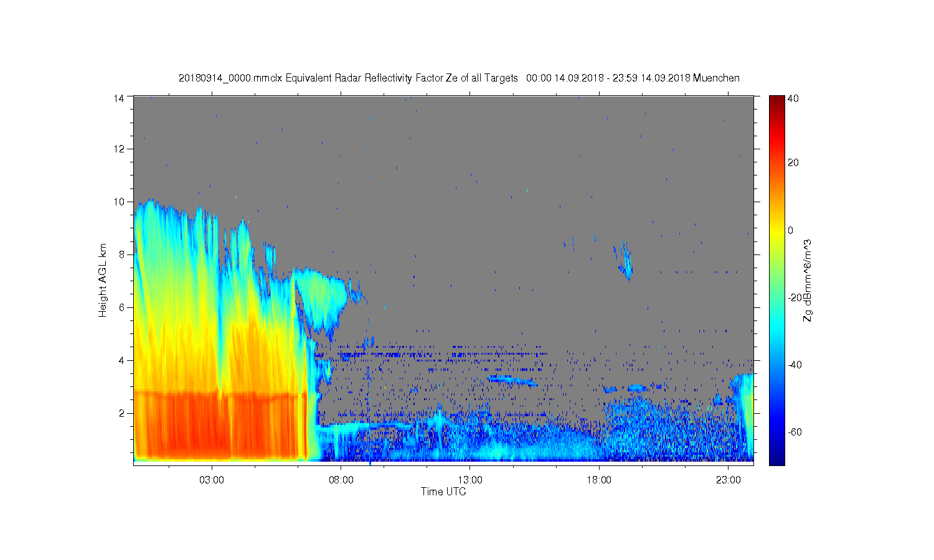The image size is (934, 560).
Task: Click the 13:00 time tick label
Action: coord(470,480)
